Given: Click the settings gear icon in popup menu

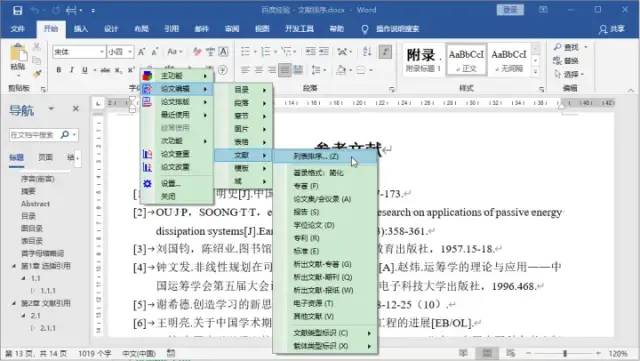Looking at the screenshot, I should 147,183.
